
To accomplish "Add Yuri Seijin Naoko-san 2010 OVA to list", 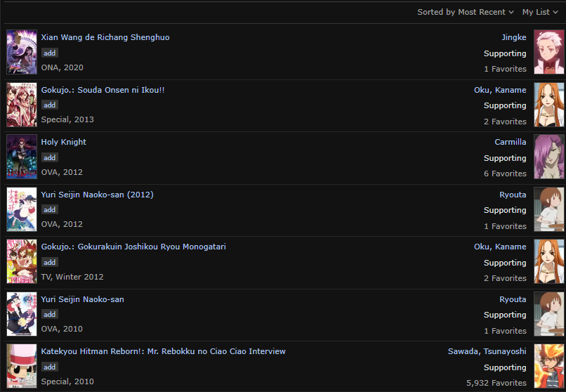I will (x=49, y=315).
